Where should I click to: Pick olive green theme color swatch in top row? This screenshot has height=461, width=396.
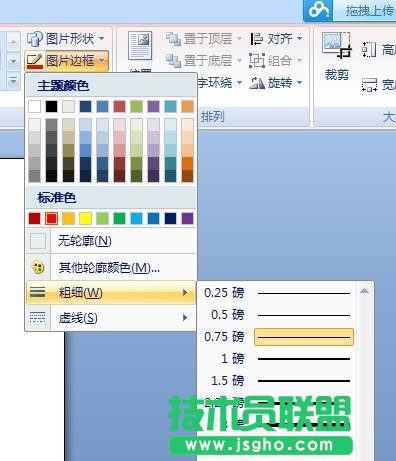(136, 106)
